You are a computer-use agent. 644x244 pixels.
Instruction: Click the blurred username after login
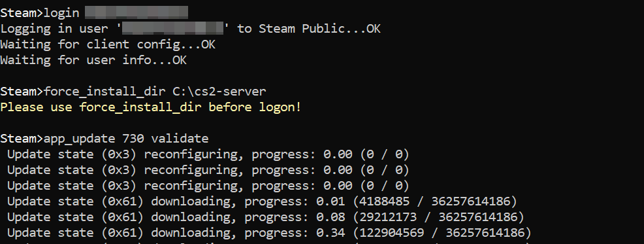pos(137,12)
